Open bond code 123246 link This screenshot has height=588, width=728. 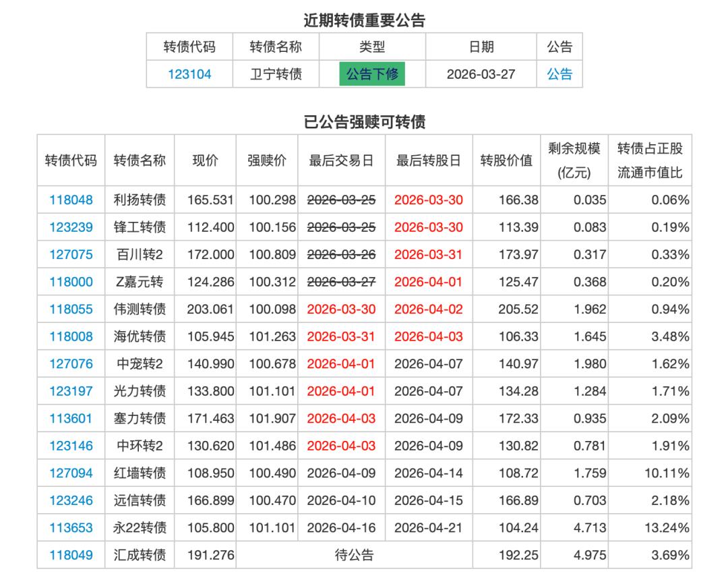point(71,501)
